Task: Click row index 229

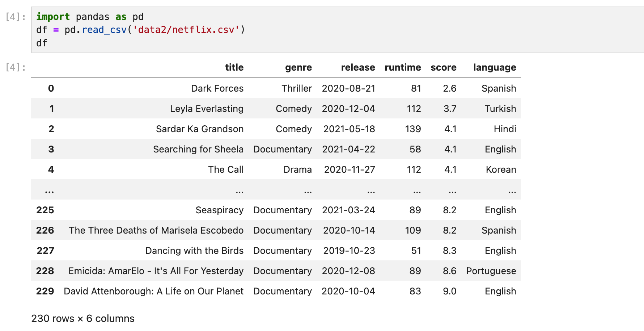Action: coord(45,291)
